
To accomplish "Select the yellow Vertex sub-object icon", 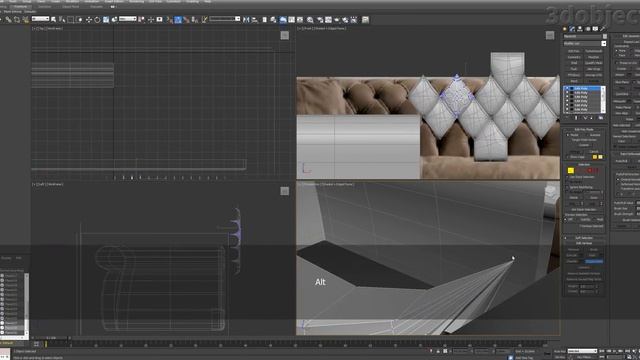I will point(571,170).
